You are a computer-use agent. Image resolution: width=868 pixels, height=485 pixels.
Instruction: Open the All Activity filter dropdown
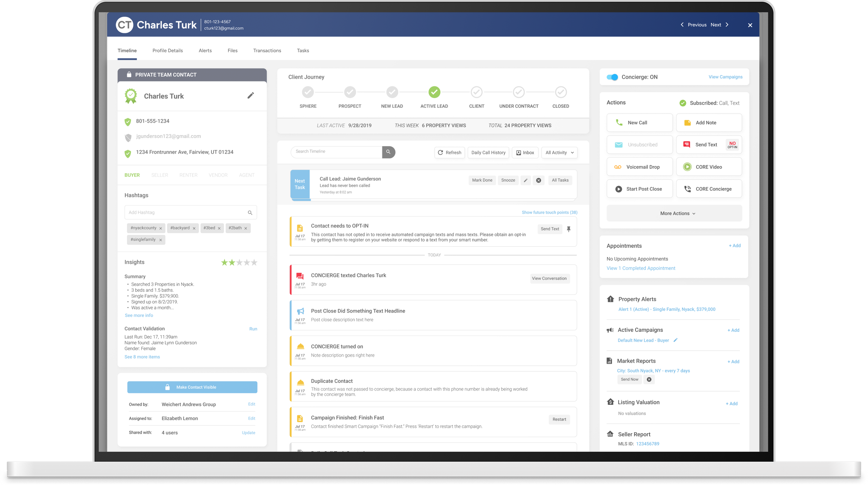559,153
